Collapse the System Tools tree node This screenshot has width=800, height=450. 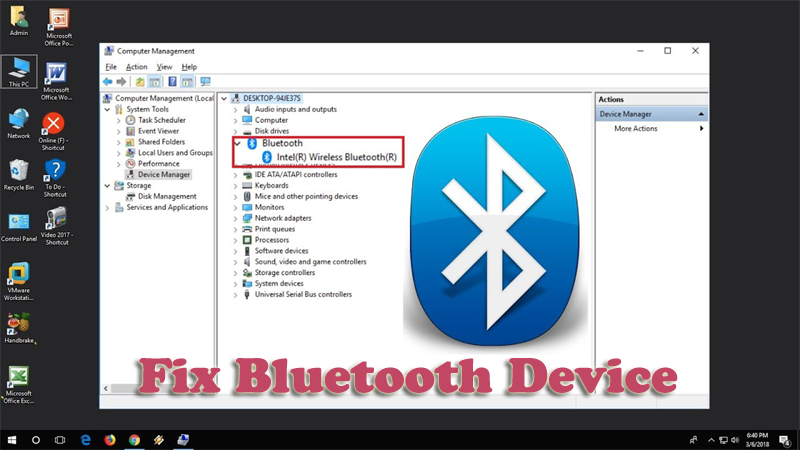[107, 109]
